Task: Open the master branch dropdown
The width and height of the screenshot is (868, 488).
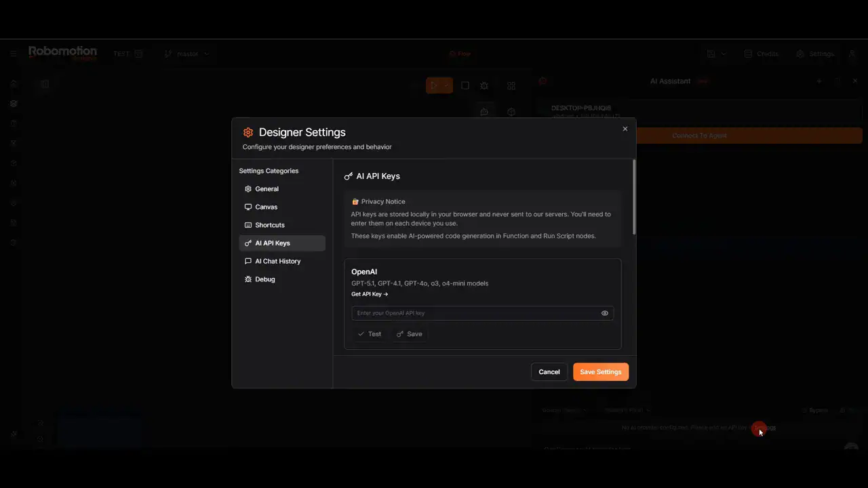Action: (x=186, y=54)
